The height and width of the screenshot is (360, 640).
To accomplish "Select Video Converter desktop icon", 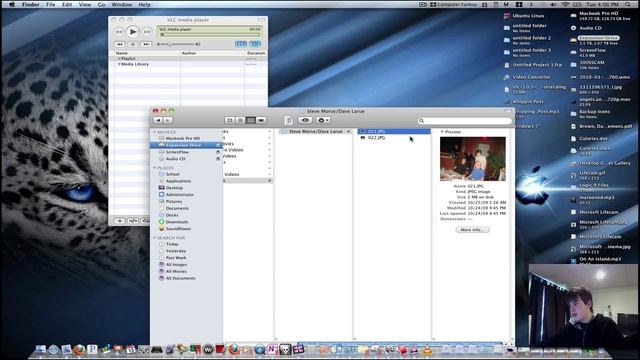I will point(527,77).
